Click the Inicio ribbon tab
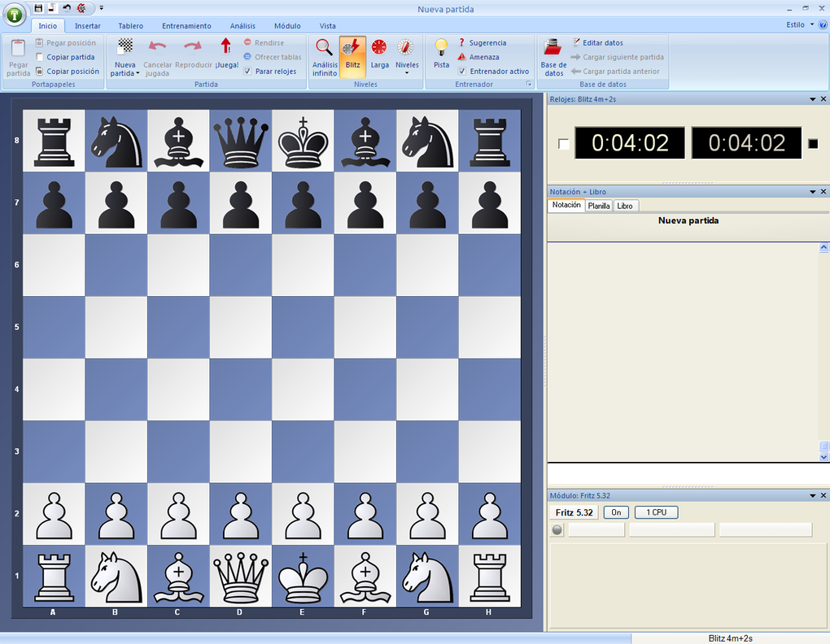This screenshot has width=830, height=644. [x=48, y=26]
